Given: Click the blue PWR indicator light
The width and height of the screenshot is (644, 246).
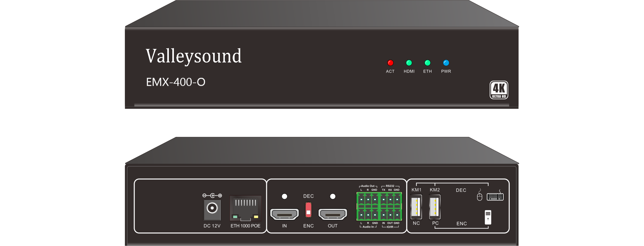Looking at the screenshot, I should [x=446, y=63].
